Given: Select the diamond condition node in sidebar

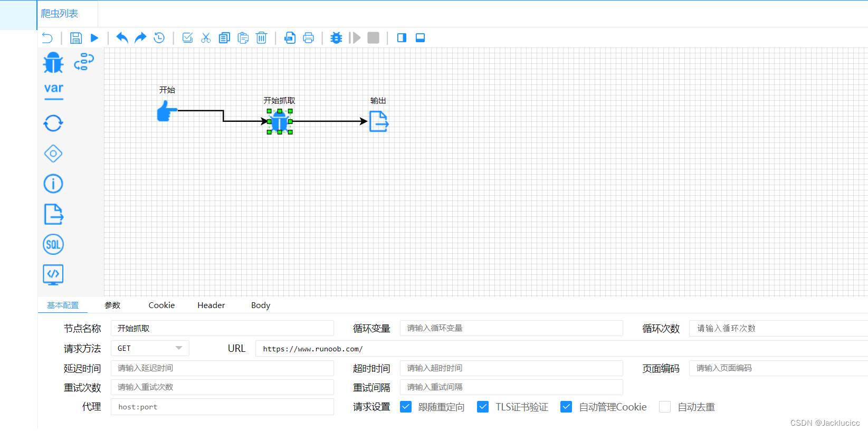Looking at the screenshot, I should click(x=53, y=154).
